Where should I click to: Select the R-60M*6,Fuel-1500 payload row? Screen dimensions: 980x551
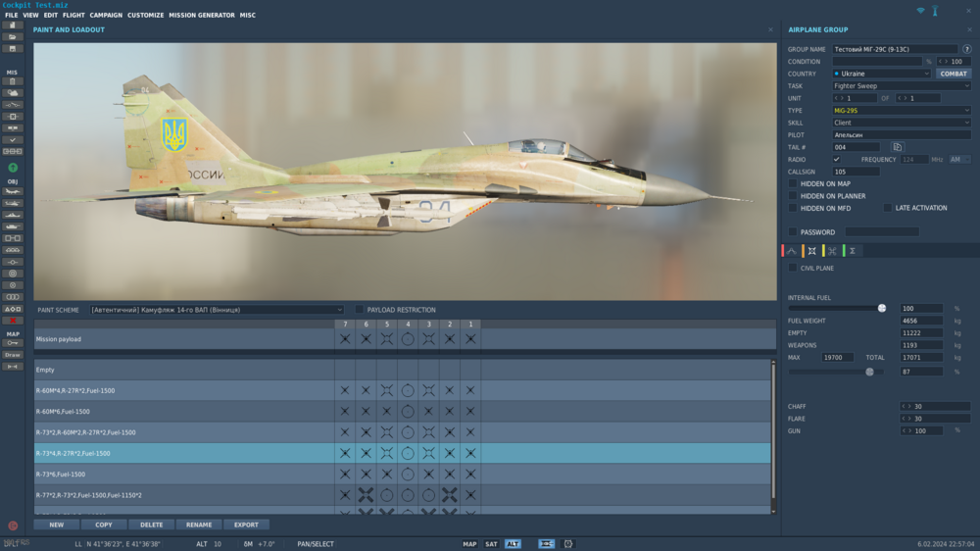pyautogui.click(x=403, y=412)
